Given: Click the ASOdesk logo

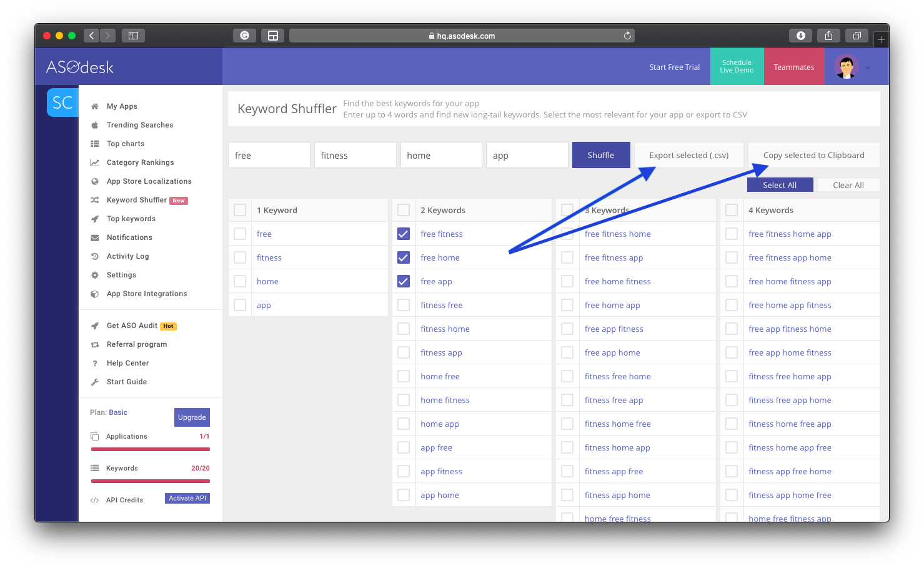Looking at the screenshot, I should click(80, 67).
